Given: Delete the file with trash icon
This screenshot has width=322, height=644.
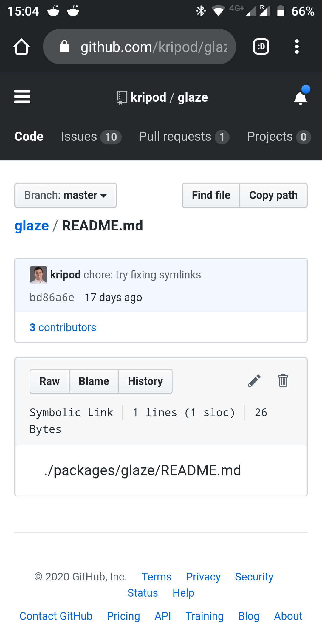Looking at the screenshot, I should 283,380.
